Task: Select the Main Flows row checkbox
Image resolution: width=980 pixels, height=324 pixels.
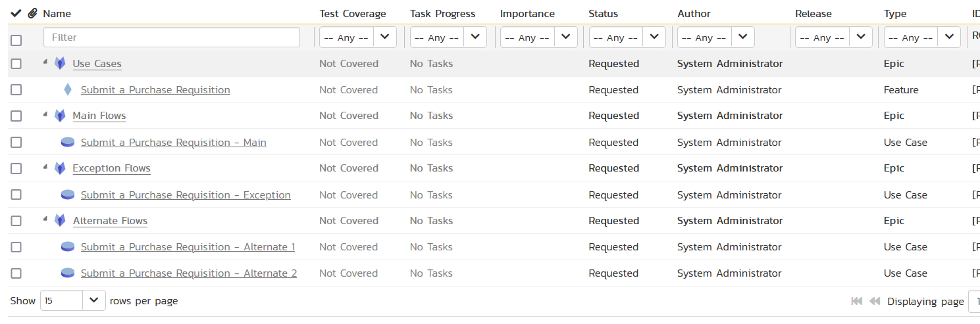Action: pyautogui.click(x=16, y=116)
